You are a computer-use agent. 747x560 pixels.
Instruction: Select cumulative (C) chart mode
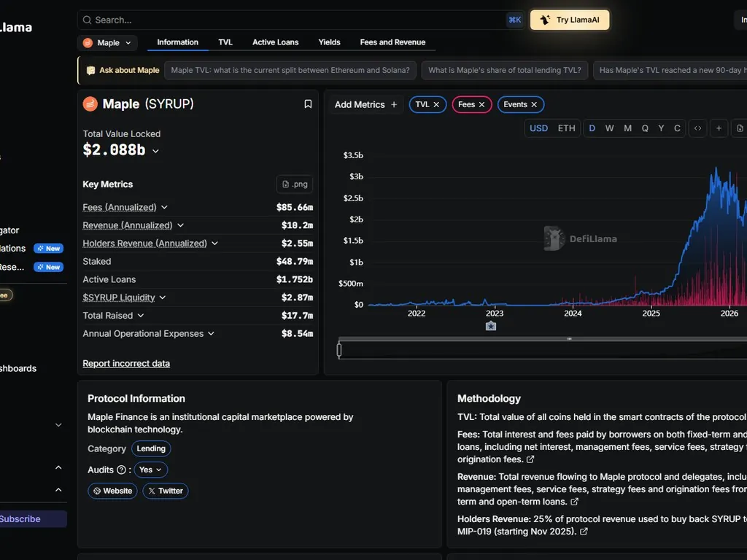coord(677,128)
